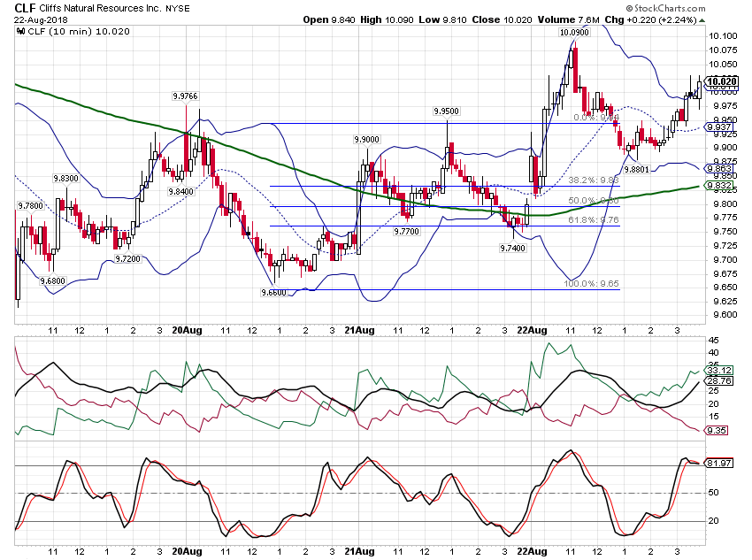Click the Volume 7.6M value

(x=569, y=19)
